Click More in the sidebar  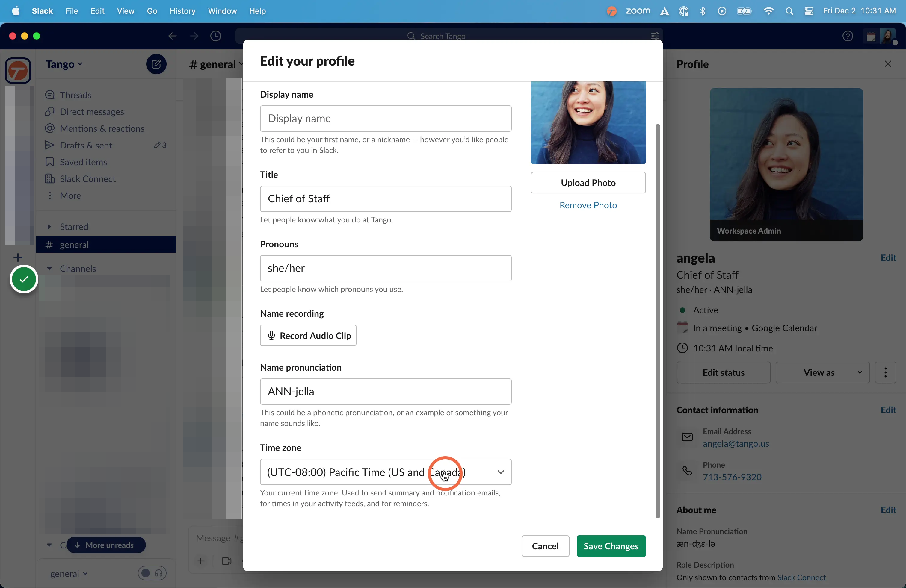[x=70, y=195]
